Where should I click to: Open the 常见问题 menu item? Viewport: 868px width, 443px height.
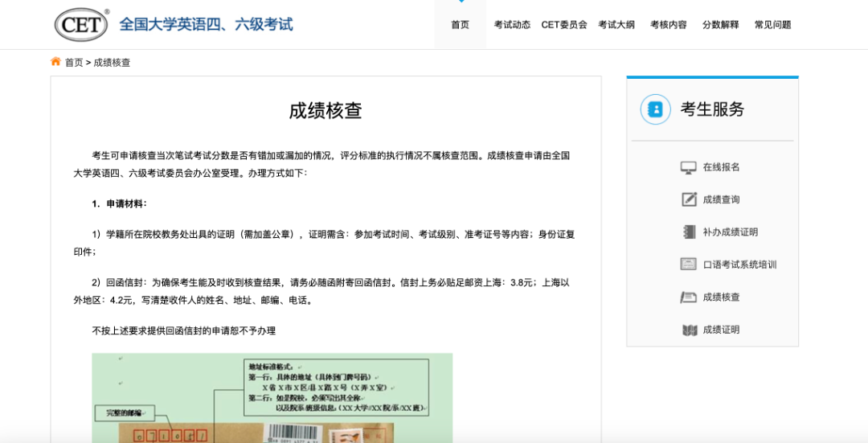coord(773,24)
